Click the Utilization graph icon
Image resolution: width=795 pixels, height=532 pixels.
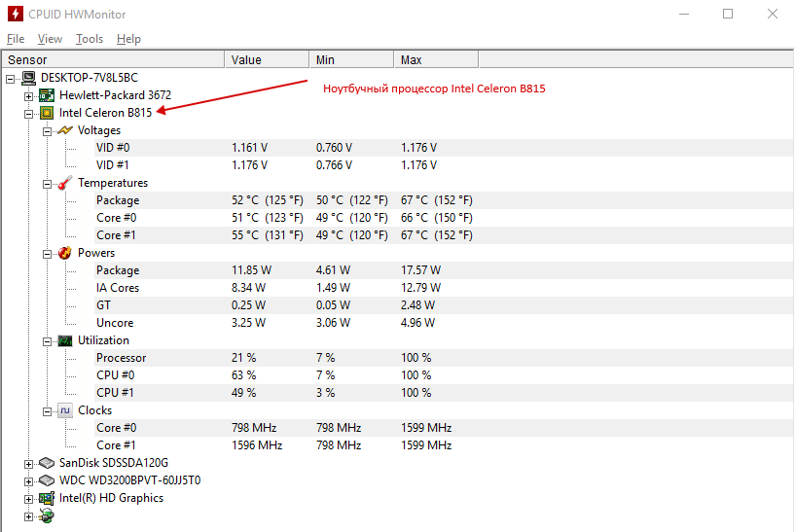click(x=64, y=340)
